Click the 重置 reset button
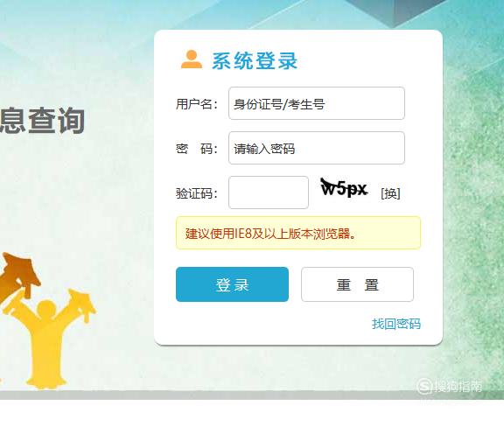 (x=357, y=284)
